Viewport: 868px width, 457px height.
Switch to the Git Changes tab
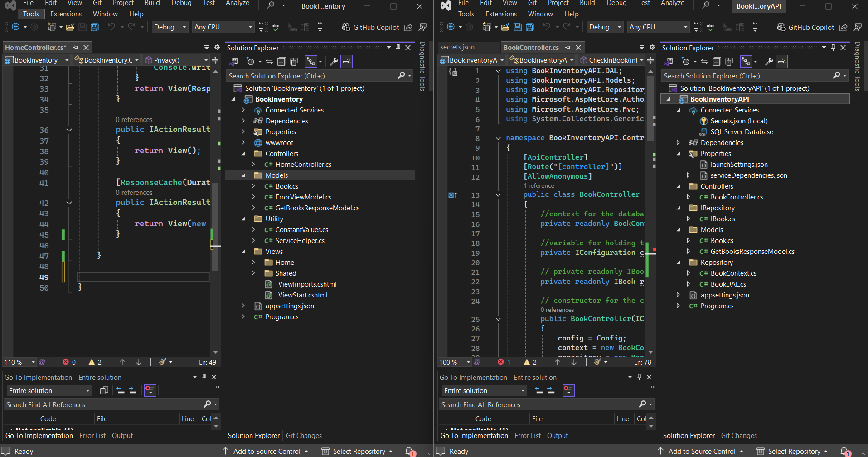pyautogui.click(x=303, y=435)
